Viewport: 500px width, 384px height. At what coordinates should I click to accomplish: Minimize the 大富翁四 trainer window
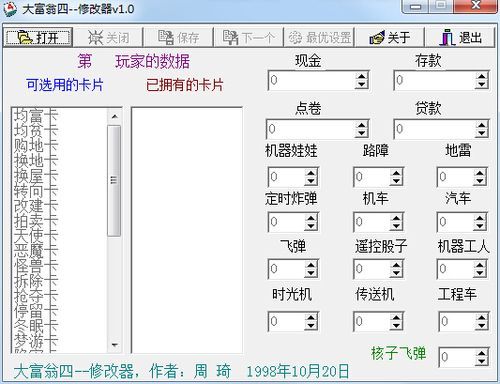(x=415, y=6)
